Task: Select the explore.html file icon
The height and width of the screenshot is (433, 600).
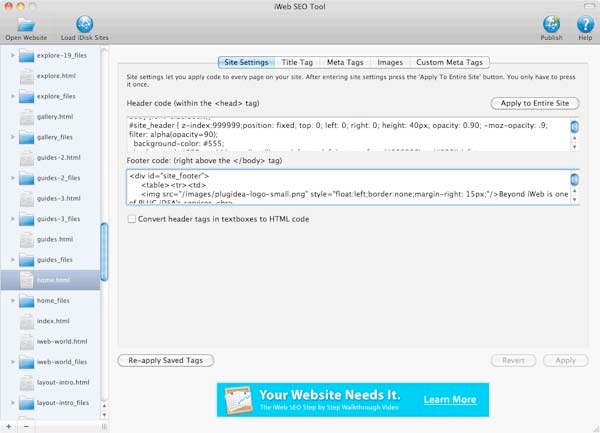Action: (x=27, y=76)
